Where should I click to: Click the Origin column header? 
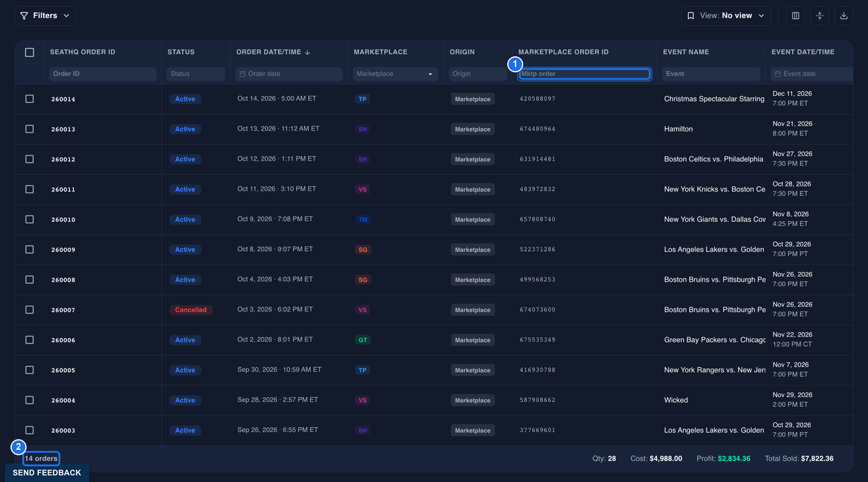(463, 52)
